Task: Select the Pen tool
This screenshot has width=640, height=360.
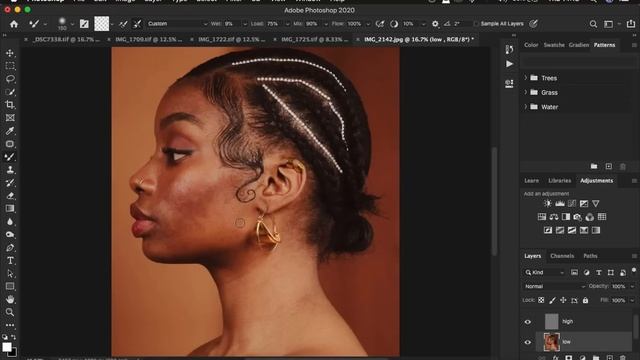Action: tap(10, 248)
